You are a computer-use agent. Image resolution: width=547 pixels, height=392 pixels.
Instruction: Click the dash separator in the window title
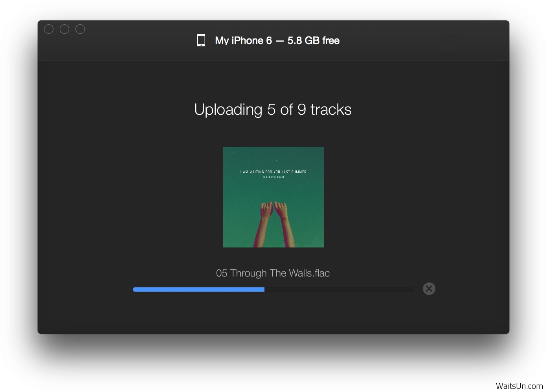[279, 41]
